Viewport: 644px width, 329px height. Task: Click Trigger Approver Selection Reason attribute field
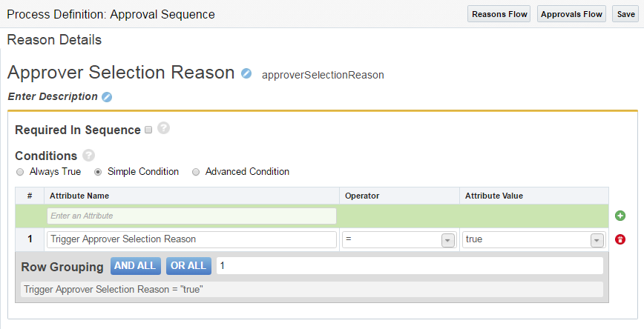191,239
